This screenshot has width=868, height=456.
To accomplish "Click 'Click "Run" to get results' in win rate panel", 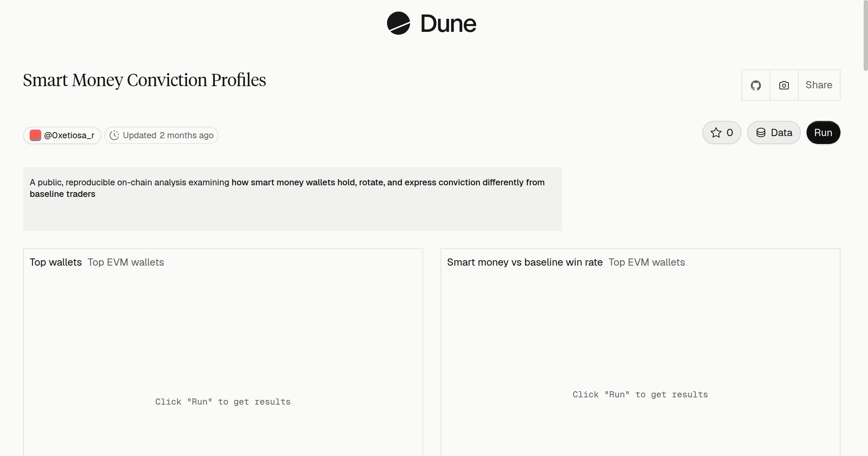I will tap(640, 394).
